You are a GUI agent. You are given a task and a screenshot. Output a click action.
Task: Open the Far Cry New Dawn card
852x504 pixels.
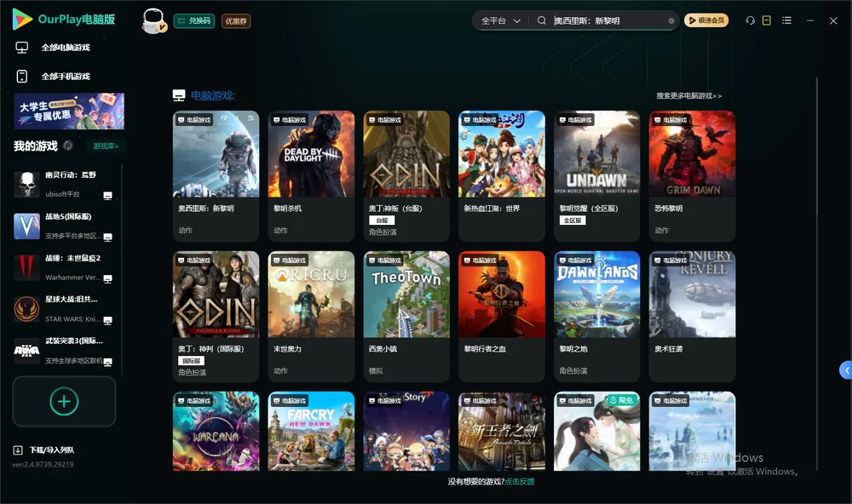point(311,432)
